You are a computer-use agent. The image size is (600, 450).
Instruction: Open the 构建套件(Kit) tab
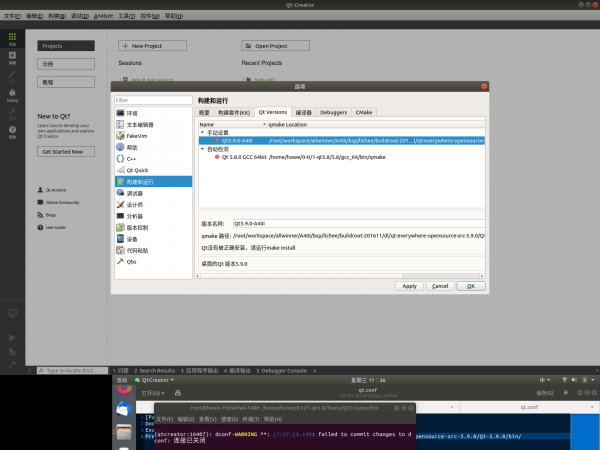(x=234, y=113)
